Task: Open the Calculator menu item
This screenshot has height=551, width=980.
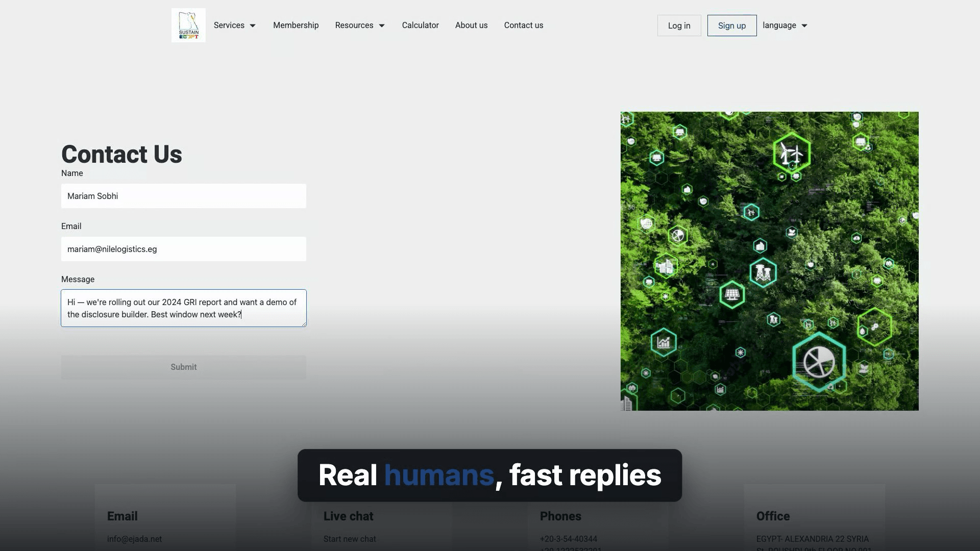Action: [420, 25]
